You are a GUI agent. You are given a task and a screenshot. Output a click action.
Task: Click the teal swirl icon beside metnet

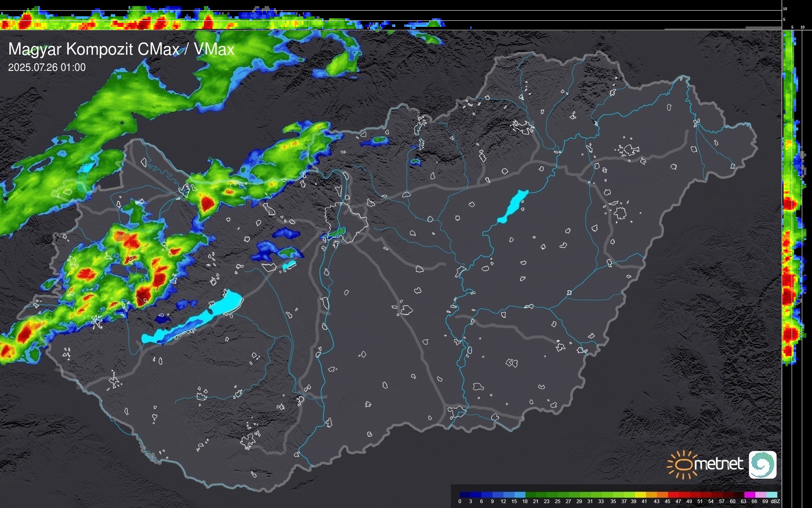point(762,464)
